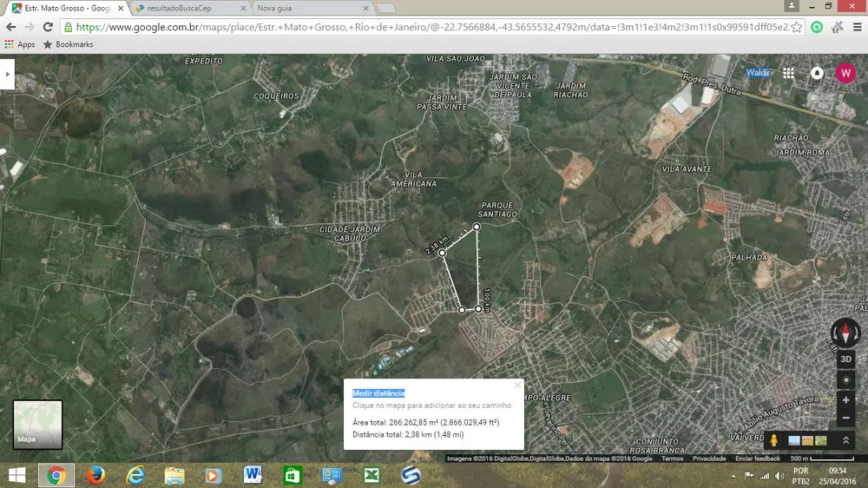The height and width of the screenshot is (488, 868).
Task: Open Firefox from the taskbar
Action: click(x=95, y=475)
